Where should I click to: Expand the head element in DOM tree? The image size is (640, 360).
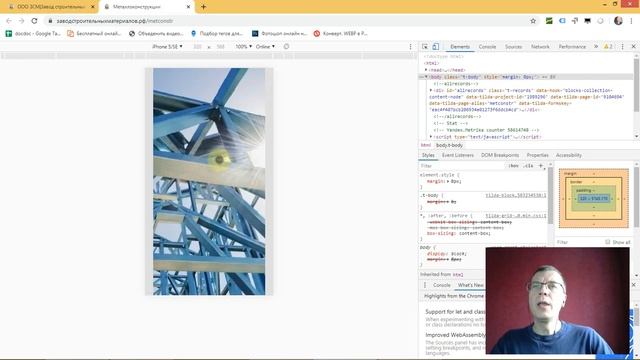tap(426, 70)
